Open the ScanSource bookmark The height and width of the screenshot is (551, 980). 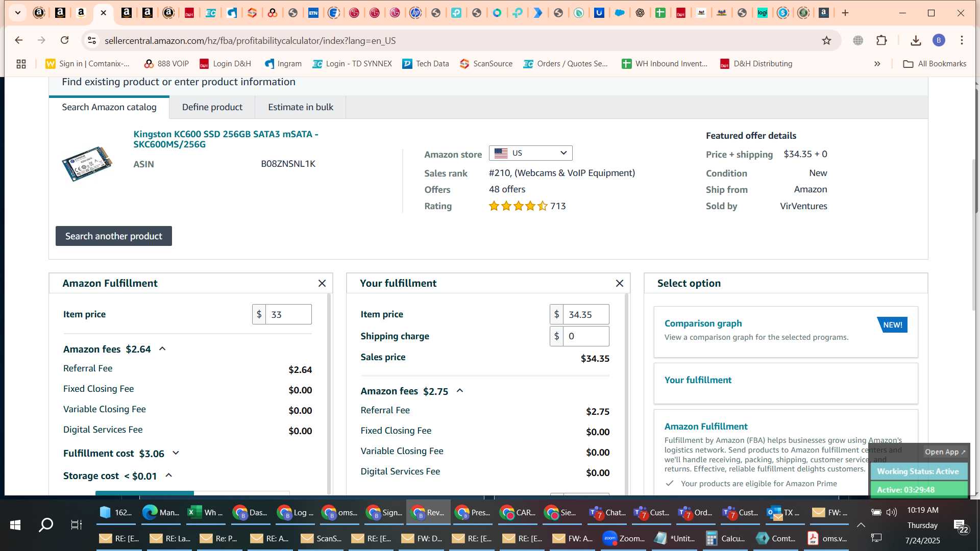[486, 64]
